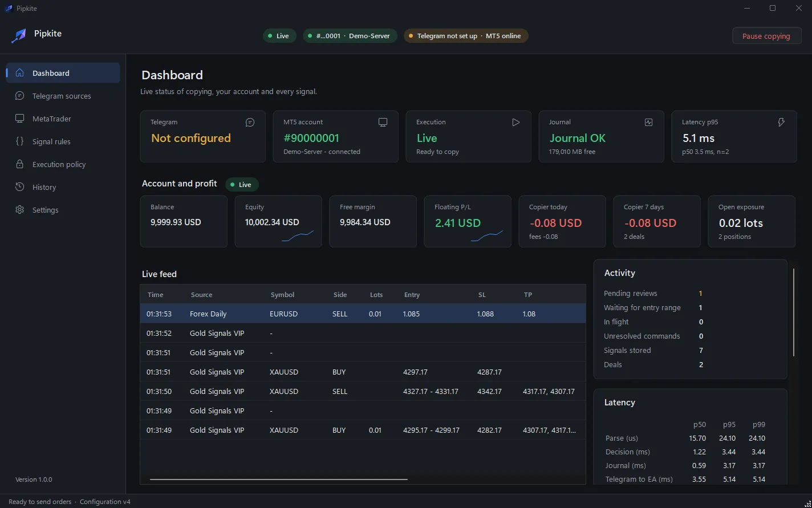Click the Live feed horizontal scrollbar

coord(279,479)
